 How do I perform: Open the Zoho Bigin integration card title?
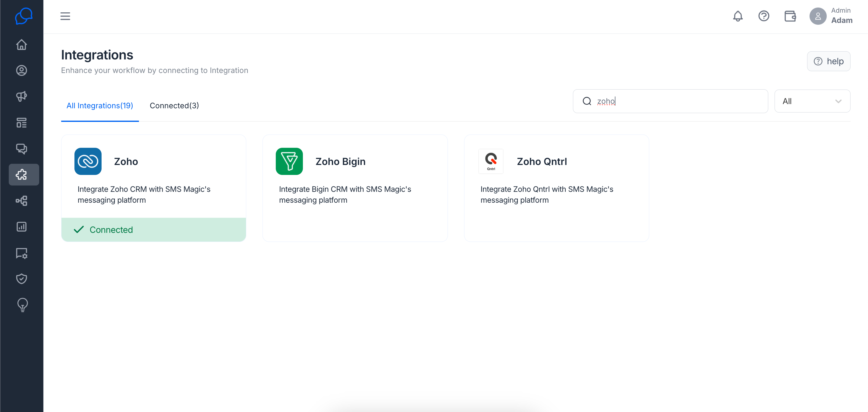pyautogui.click(x=340, y=161)
